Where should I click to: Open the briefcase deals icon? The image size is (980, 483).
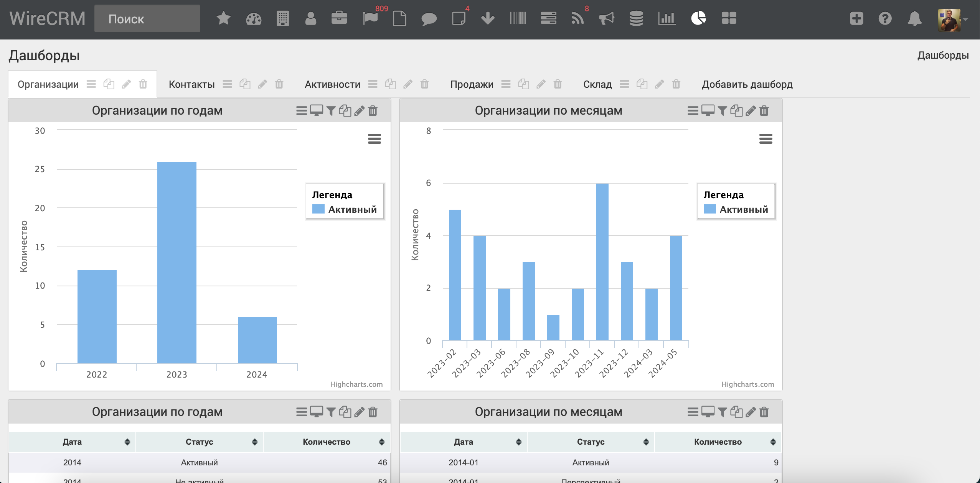339,18
